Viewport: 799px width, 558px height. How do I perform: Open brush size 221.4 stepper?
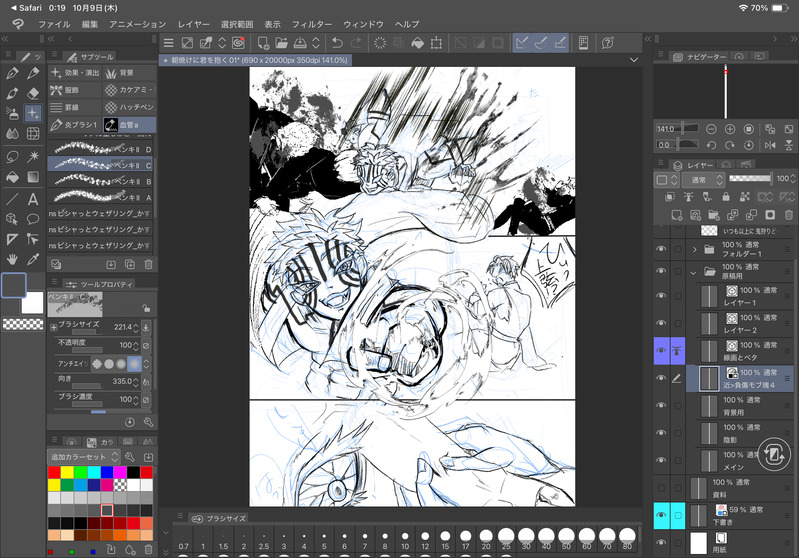click(x=136, y=328)
